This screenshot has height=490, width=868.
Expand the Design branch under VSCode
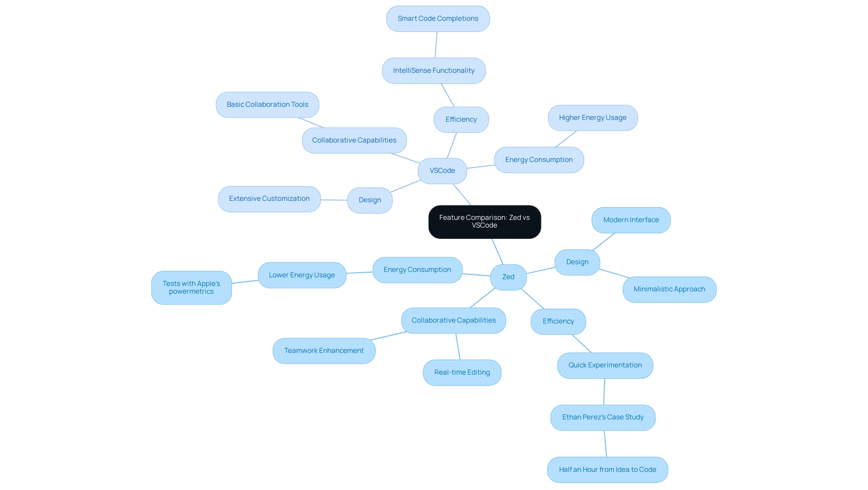[369, 200]
